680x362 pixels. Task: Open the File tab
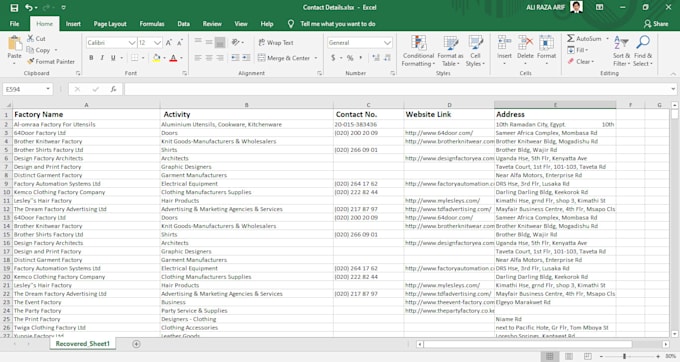(14, 24)
